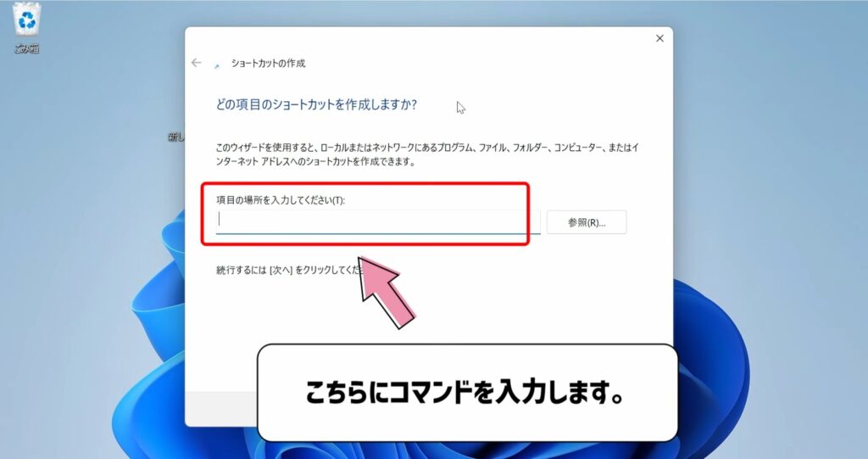
Task: Click the back arrow in the wizard
Action: (197, 63)
